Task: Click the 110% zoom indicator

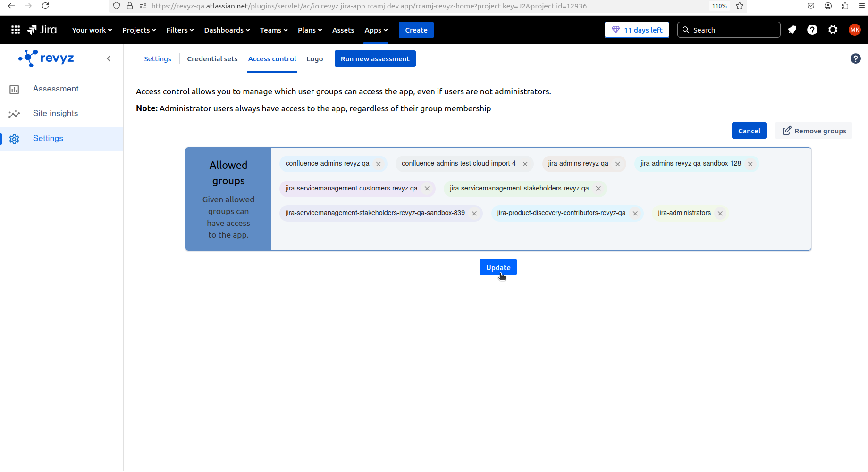Action: (x=719, y=6)
